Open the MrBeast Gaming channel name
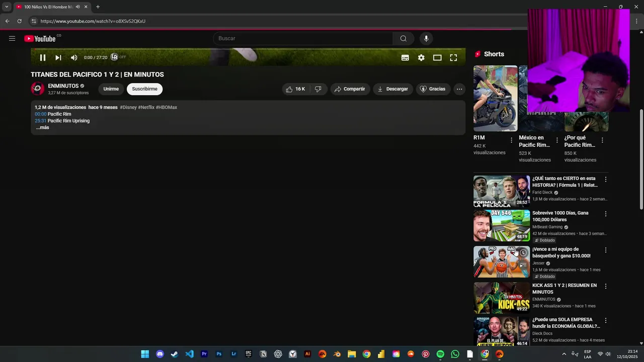 pos(547,227)
